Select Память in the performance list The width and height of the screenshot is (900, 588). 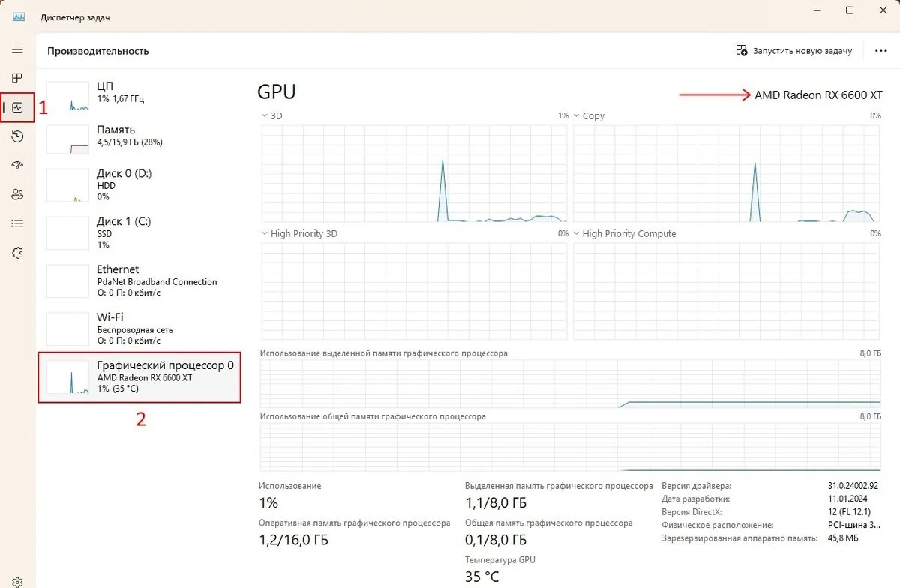(x=139, y=139)
